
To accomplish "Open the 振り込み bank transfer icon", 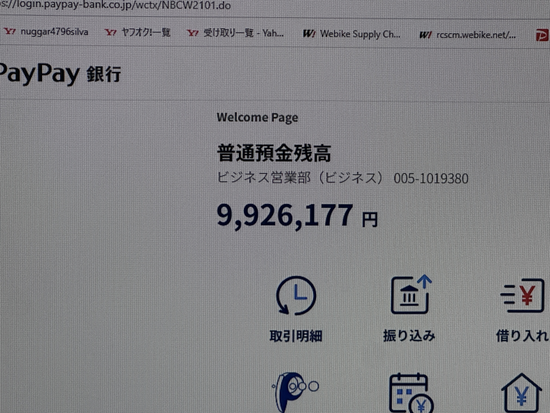I will [411, 294].
